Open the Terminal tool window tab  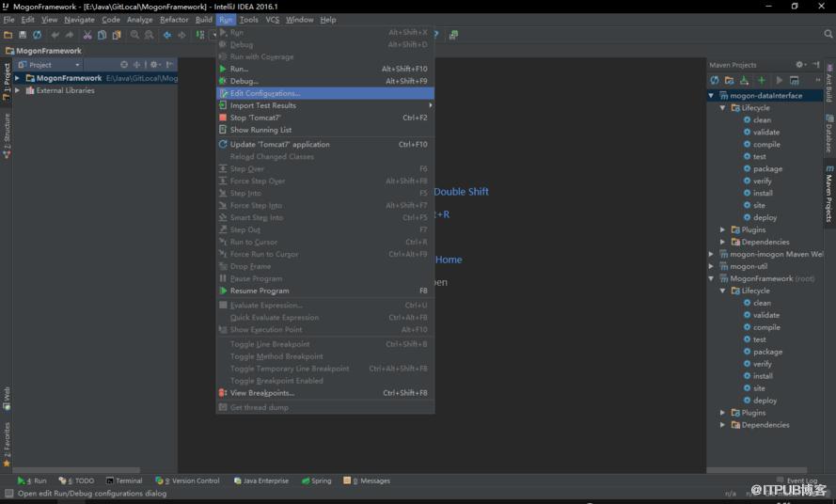[124, 481]
